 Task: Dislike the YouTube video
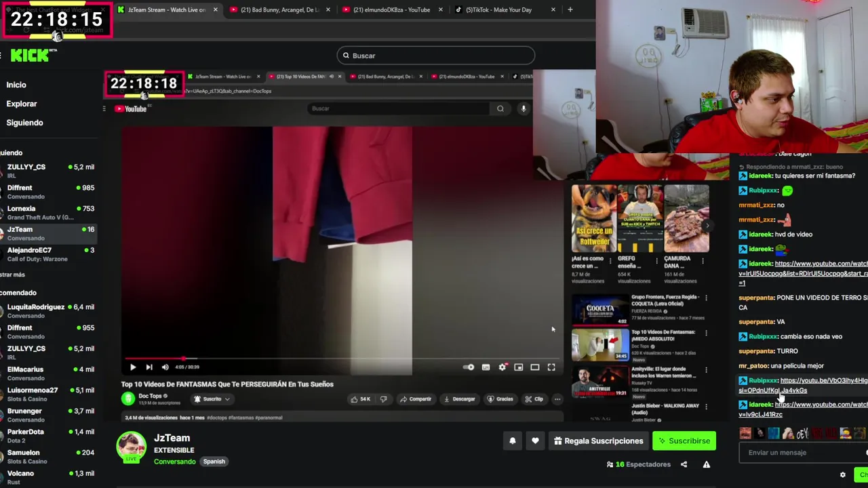click(x=383, y=399)
